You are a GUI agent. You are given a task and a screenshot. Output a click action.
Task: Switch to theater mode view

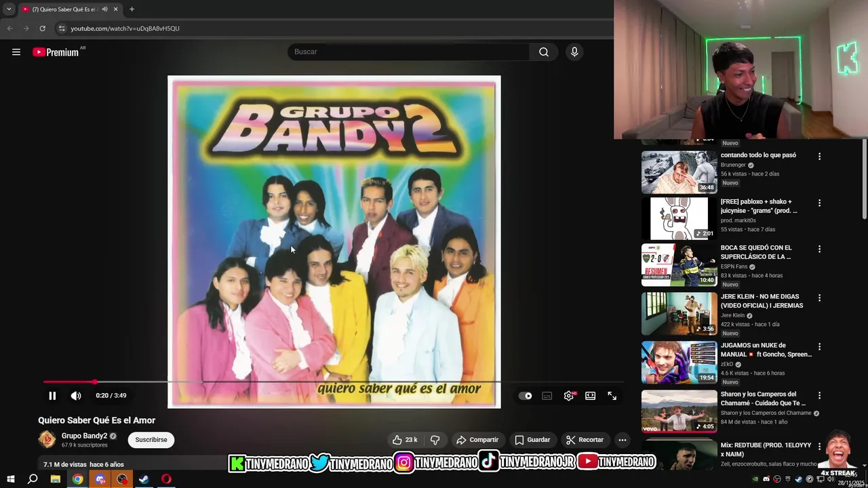pos(591,396)
